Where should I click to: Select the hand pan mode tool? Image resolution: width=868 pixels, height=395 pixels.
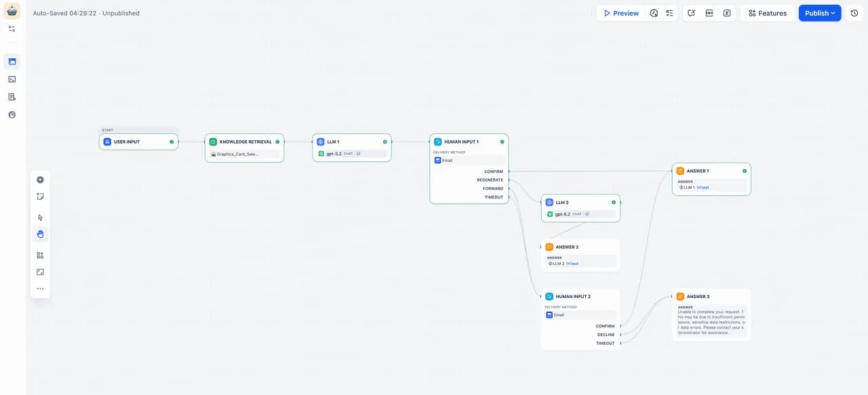coord(40,234)
